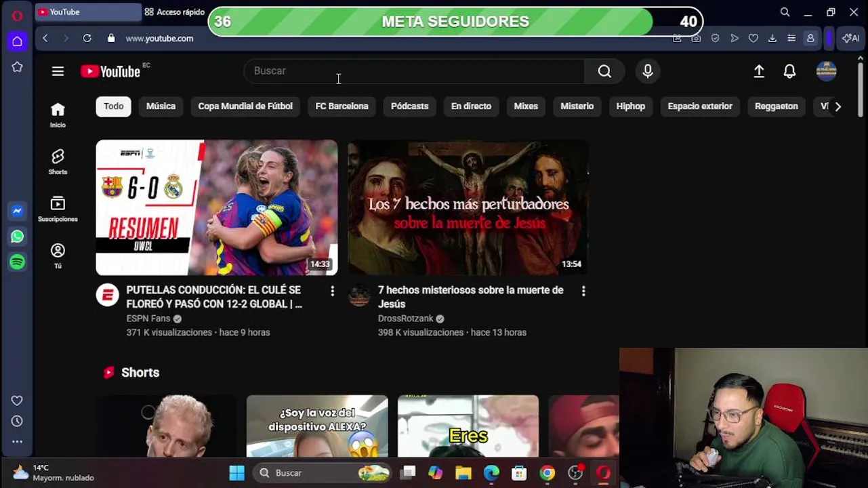The width and height of the screenshot is (868, 488).
Task: Go to the YouTube logo home
Action: pyautogui.click(x=110, y=71)
